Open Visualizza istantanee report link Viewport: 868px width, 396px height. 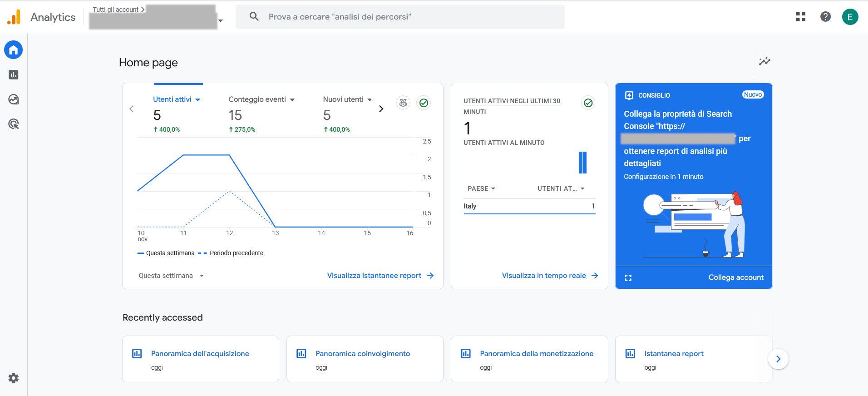(380, 276)
